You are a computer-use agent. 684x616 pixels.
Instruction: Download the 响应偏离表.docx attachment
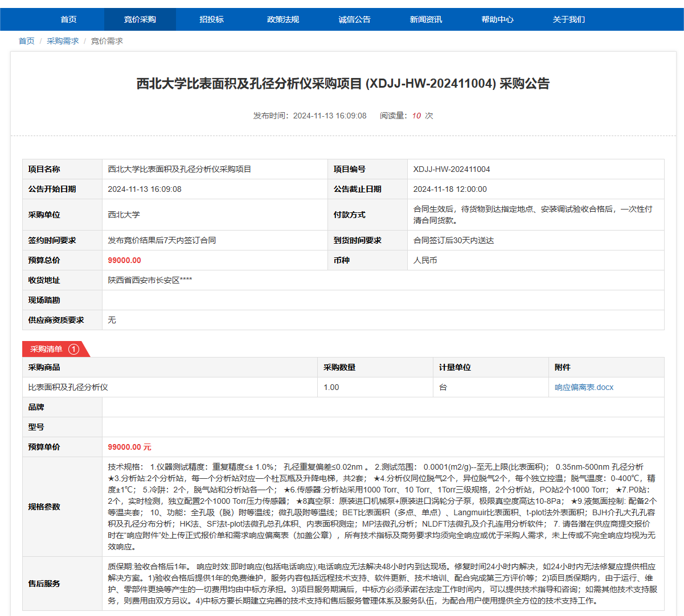pyautogui.click(x=584, y=387)
